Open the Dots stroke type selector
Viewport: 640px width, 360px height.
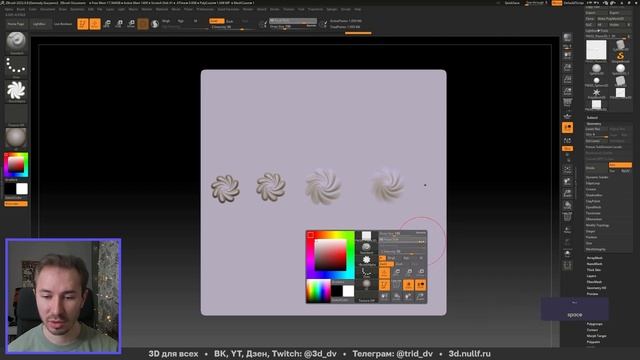pyautogui.click(x=16, y=67)
